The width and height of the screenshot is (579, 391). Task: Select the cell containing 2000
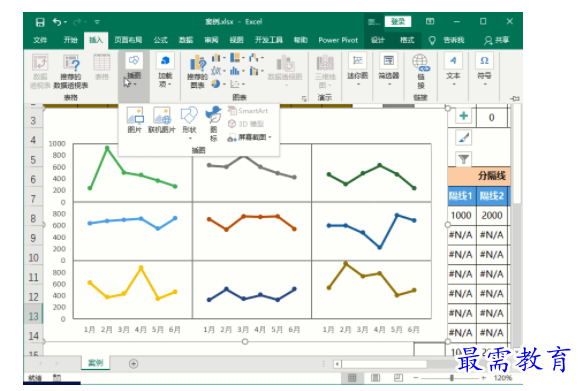[492, 215]
